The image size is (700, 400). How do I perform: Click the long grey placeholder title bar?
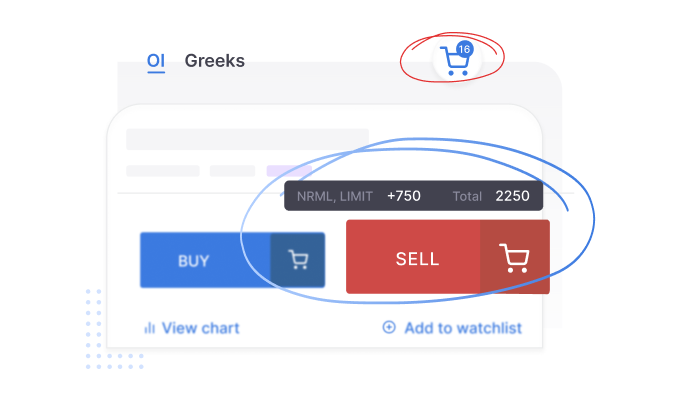[x=247, y=139]
